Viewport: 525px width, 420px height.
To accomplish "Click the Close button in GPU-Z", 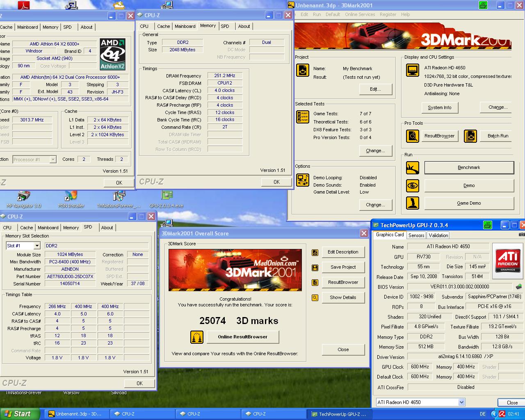I will coord(511,403).
